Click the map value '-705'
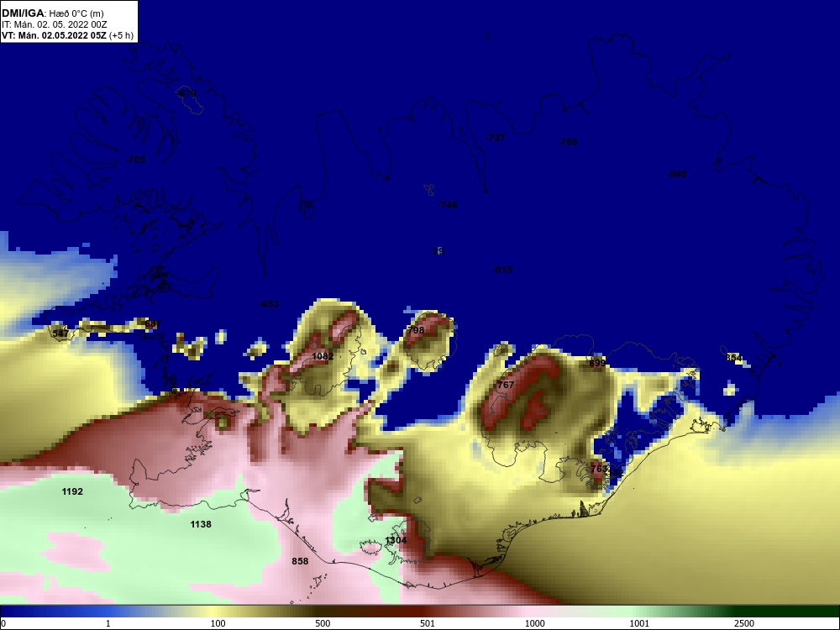The height and width of the screenshot is (630, 840). (135, 159)
